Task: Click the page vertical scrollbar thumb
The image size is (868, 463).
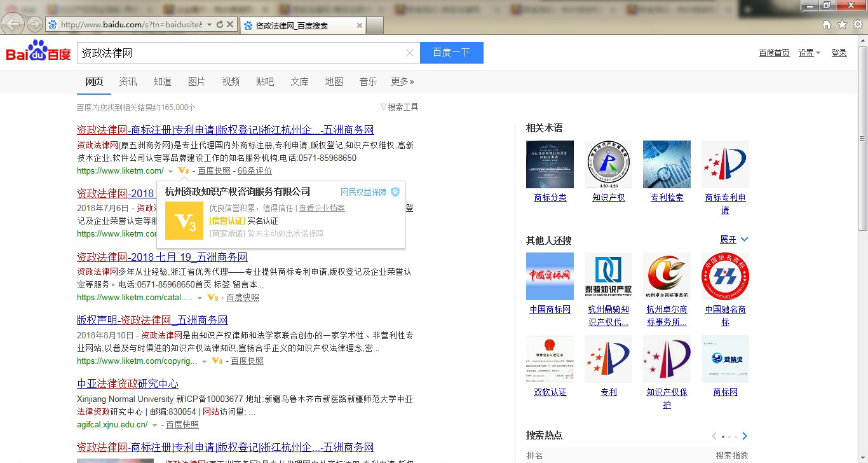Action: coord(862,139)
